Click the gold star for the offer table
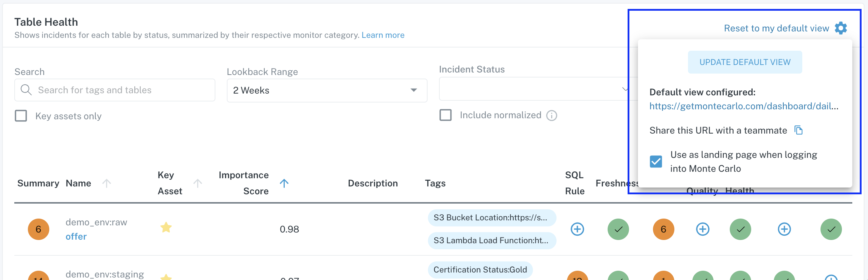This screenshot has height=280, width=868. point(166,227)
